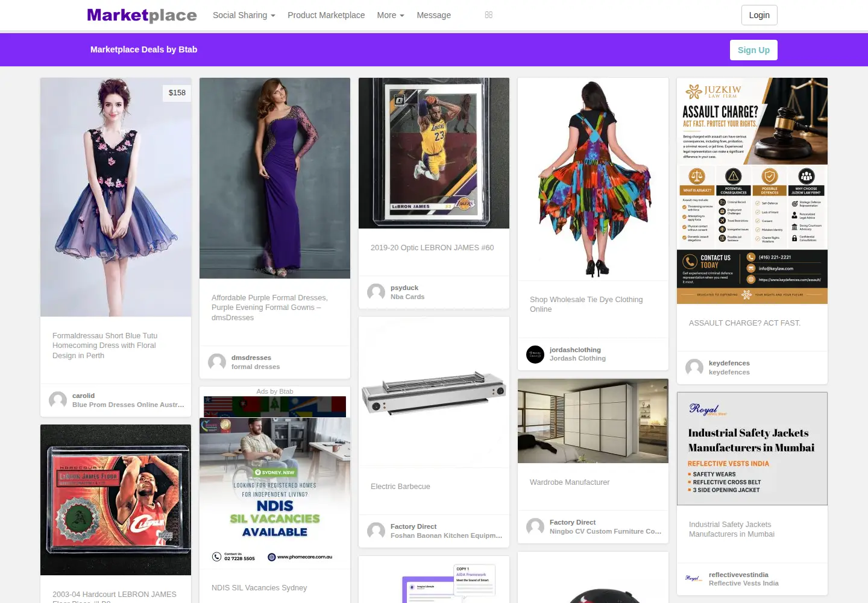Click the Sign Up button
Screen dimensions: 868x603
click(x=753, y=50)
